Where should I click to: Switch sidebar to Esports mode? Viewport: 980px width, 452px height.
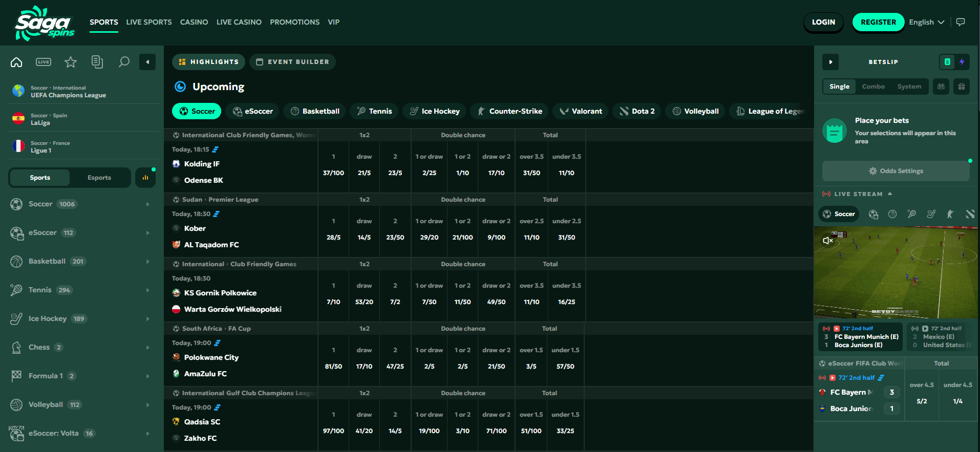tap(99, 178)
